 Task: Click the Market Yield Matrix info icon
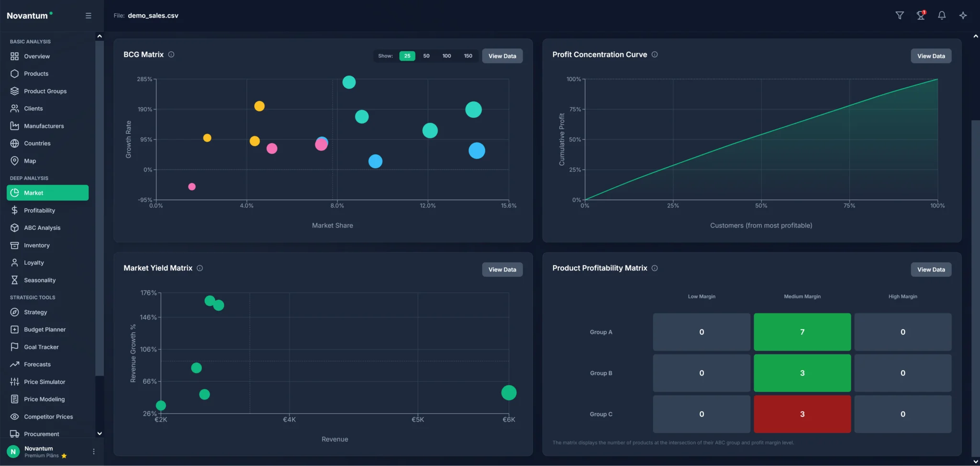(x=200, y=268)
